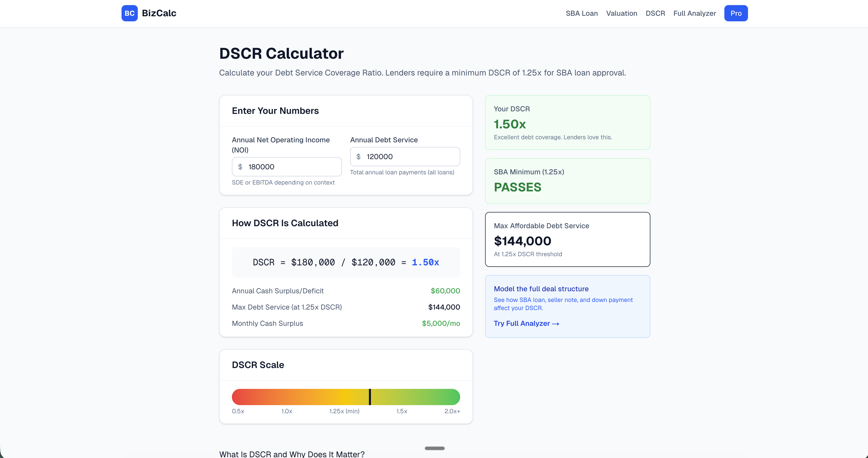Viewport: 868px width, 458px height.
Task: Click the blue Pro button
Action: click(736, 13)
